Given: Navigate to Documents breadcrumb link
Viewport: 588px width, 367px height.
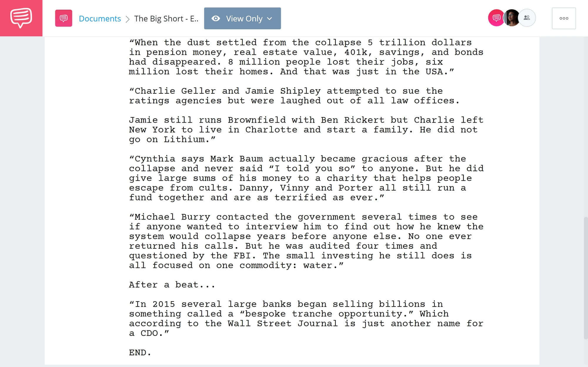Looking at the screenshot, I should pos(100,18).
